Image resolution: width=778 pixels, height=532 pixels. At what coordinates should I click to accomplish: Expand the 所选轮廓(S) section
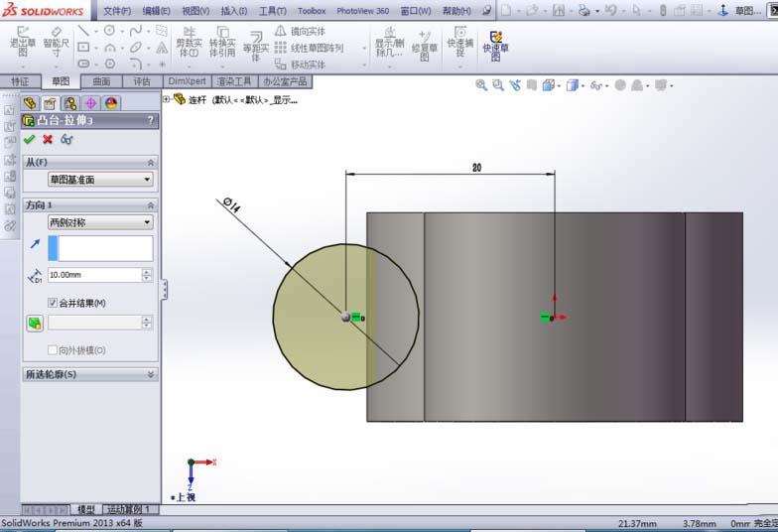click(x=151, y=375)
